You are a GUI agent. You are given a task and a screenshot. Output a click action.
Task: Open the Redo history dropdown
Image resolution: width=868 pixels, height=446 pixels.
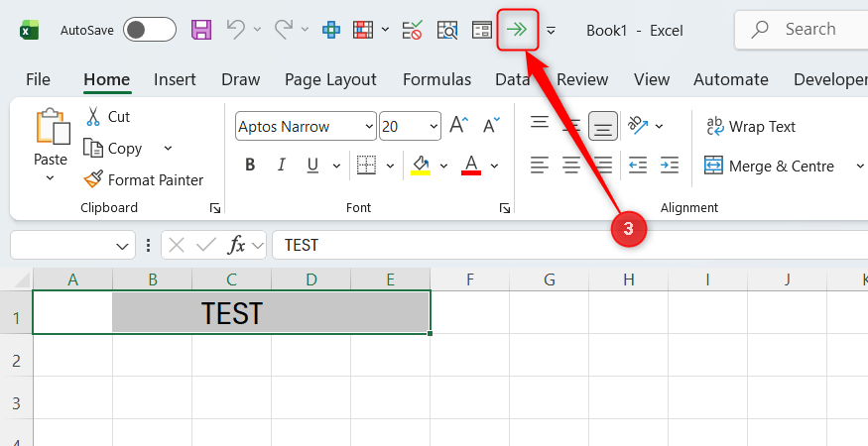(x=305, y=30)
